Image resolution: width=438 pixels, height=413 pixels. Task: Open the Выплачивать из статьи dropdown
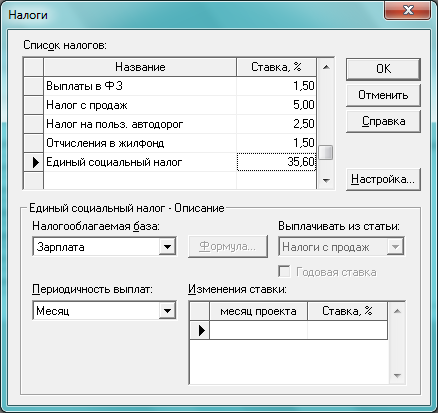(x=395, y=247)
